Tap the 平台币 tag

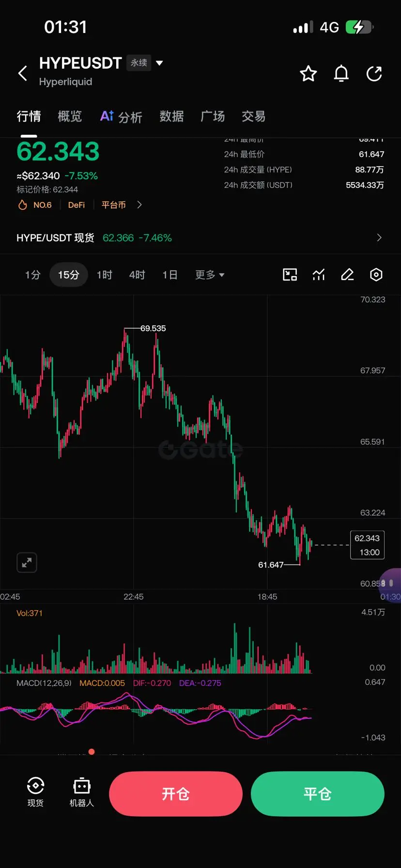[x=113, y=205]
